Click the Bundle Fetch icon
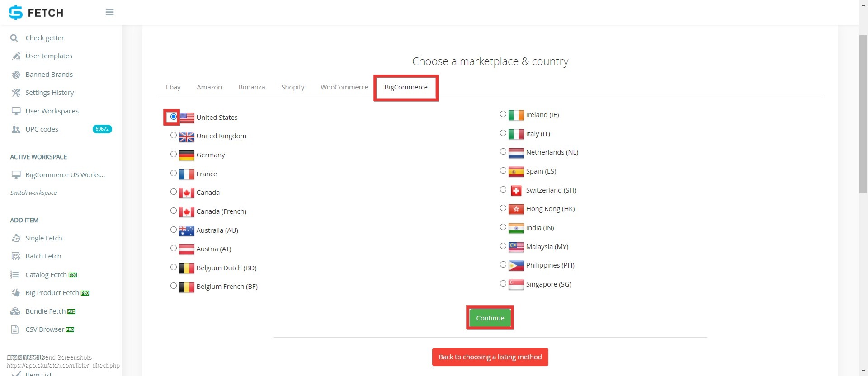Screen dimensions: 868x376 pyautogui.click(x=15, y=311)
